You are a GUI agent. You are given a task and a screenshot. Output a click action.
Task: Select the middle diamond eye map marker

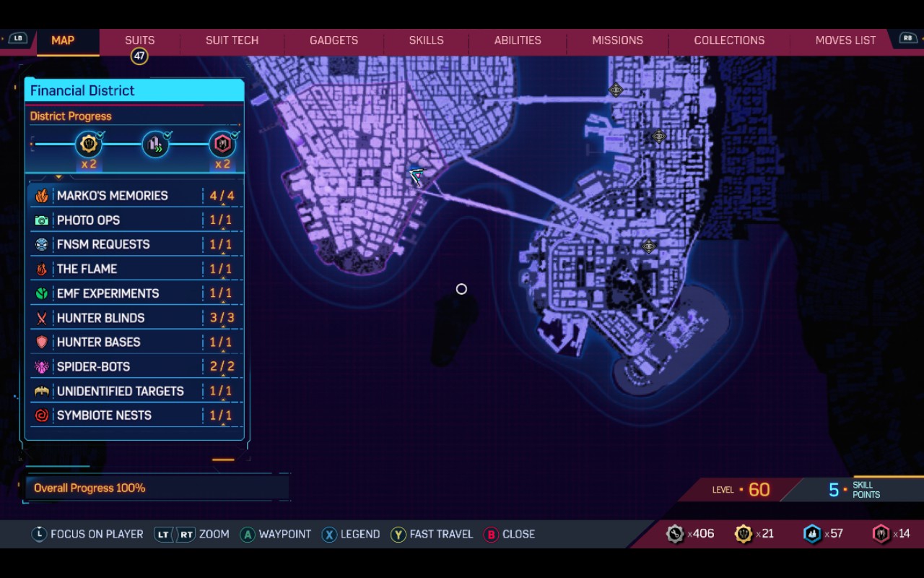pyautogui.click(x=658, y=136)
